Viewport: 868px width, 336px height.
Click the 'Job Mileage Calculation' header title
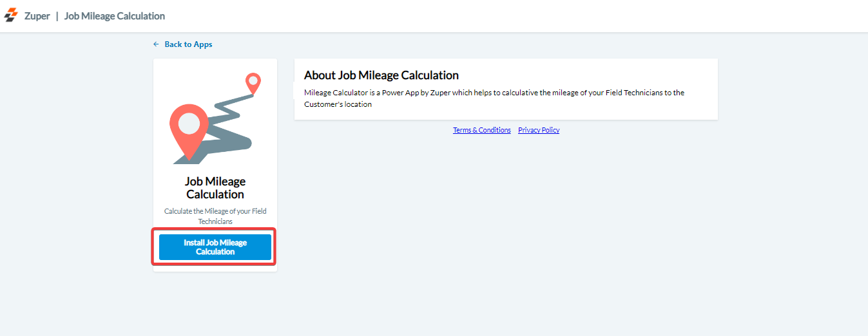click(115, 16)
